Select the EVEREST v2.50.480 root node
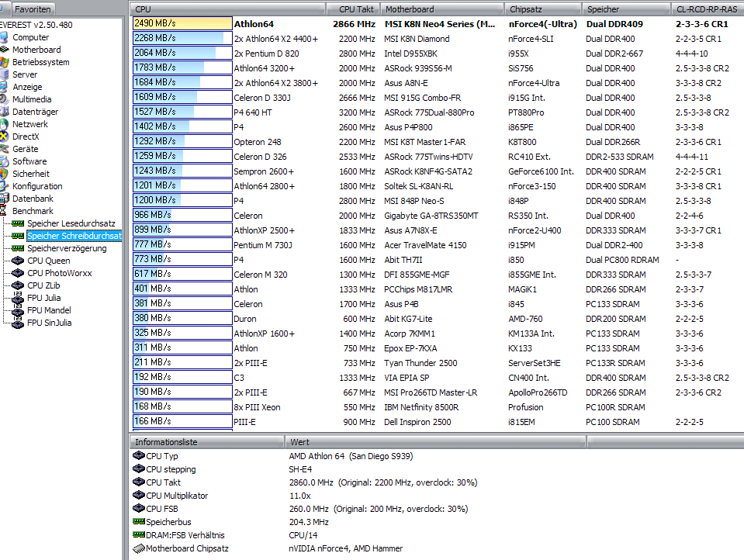The width and height of the screenshot is (744, 560). 36,25
